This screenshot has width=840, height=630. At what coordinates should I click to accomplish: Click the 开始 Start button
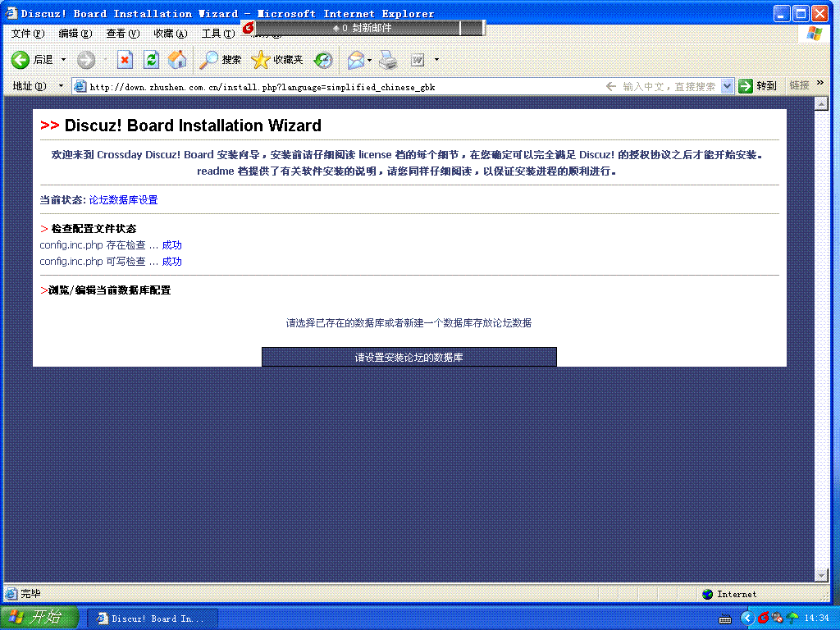pos(39,617)
